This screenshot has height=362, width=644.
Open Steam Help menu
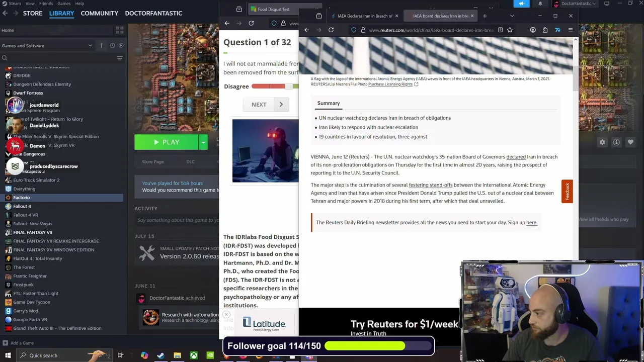79,4
